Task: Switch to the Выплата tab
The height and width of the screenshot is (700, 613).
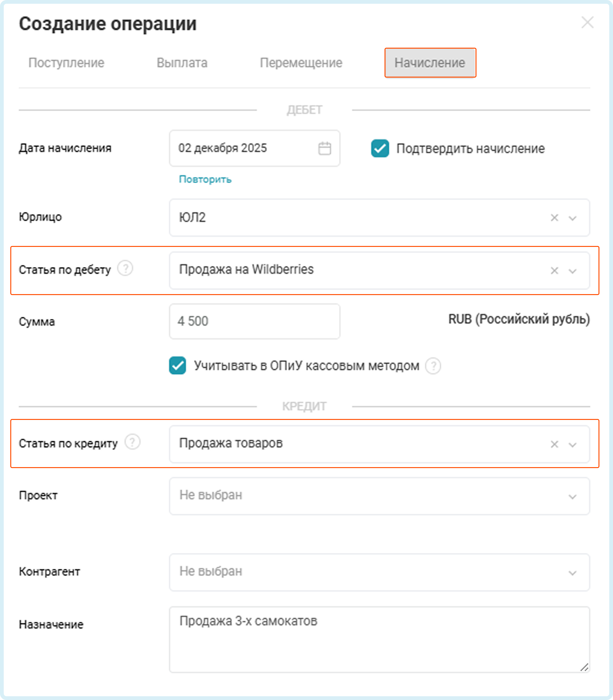Action: point(182,63)
